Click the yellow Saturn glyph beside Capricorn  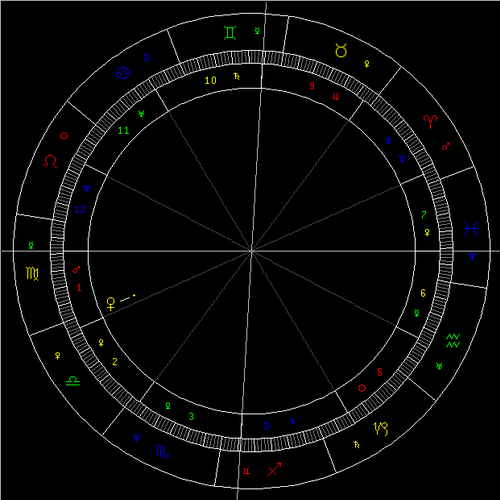click(357, 444)
